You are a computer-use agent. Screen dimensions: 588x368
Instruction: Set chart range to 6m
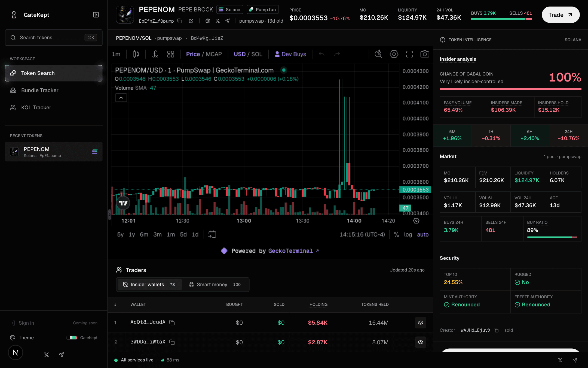144,234
